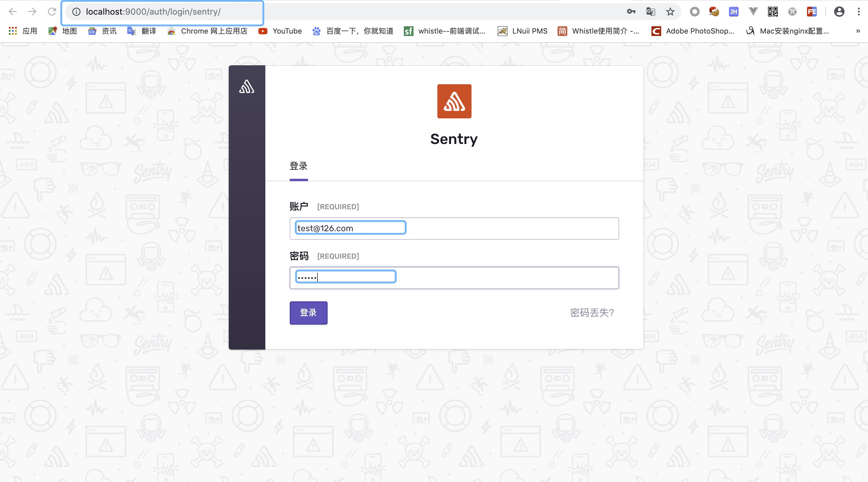Screen dimensions: 868x482
Task: Open the saved passwords key icon
Action: click(x=631, y=12)
